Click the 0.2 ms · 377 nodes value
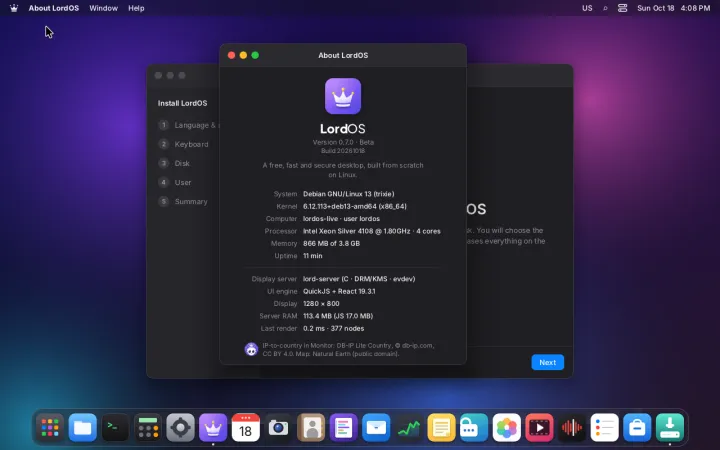The width and height of the screenshot is (720, 450). pyautogui.click(x=333, y=328)
